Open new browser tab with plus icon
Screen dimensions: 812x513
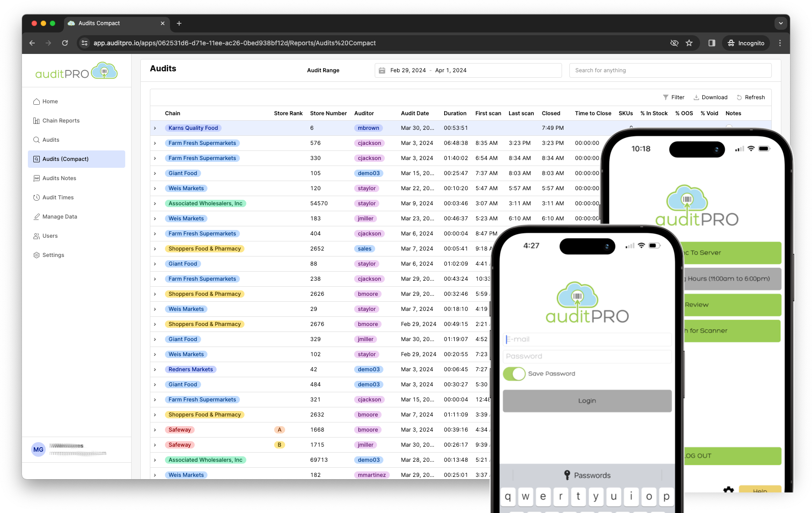[x=179, y=23]
